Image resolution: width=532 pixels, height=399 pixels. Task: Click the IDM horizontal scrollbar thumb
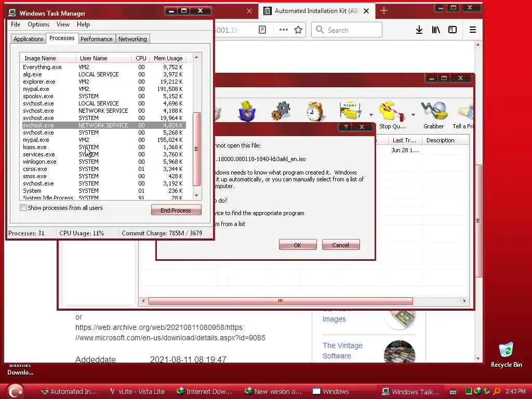pyautogui.click(x=281, y=301)
